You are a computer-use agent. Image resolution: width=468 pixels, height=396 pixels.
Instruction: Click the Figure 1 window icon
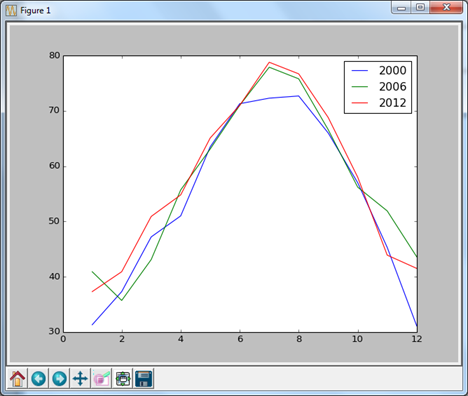(x=11, y=11)
